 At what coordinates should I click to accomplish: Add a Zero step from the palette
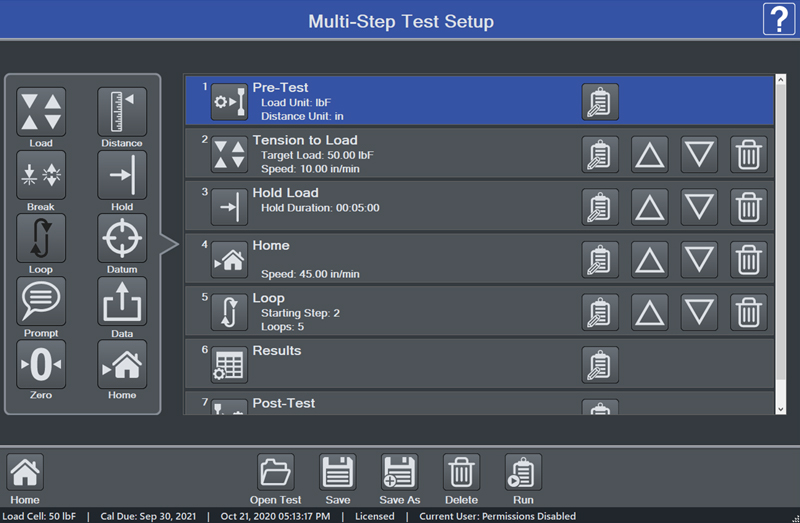click(41, 364)
